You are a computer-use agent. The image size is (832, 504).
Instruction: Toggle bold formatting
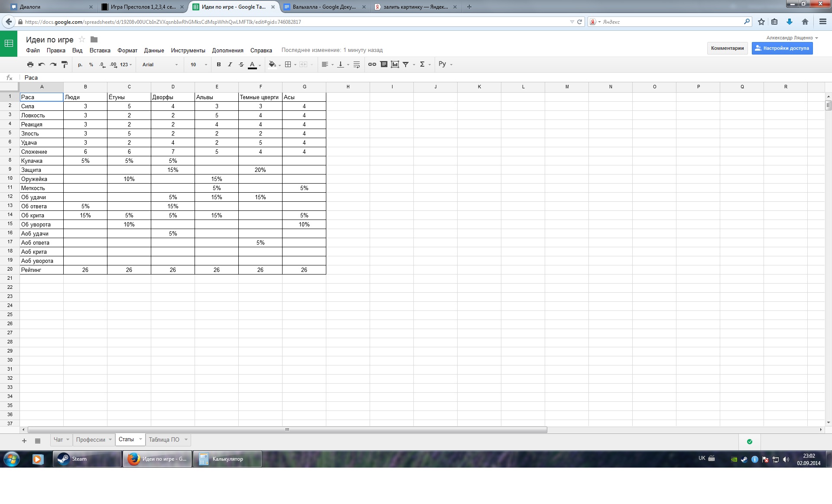click(218, 65)
